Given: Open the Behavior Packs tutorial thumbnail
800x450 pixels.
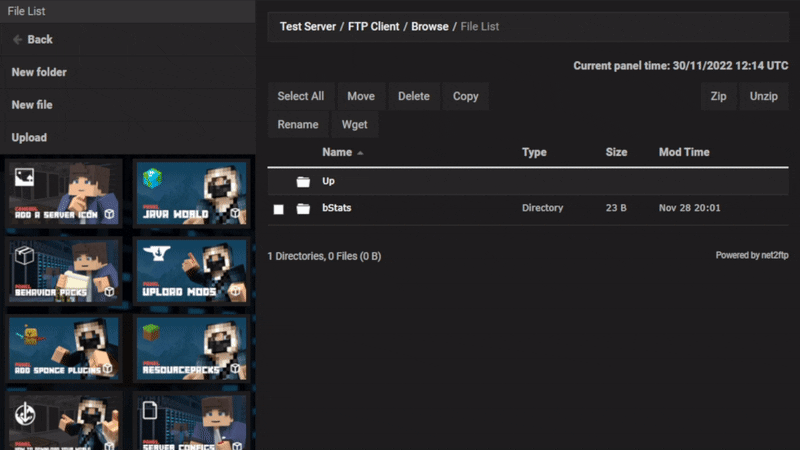Looking at the screenshot, I should click(65, 270).
